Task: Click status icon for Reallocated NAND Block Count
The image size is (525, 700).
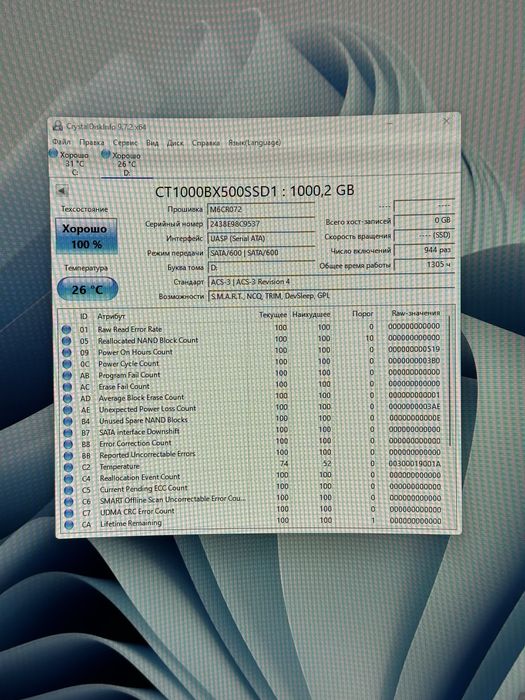Action: (67, 341)
